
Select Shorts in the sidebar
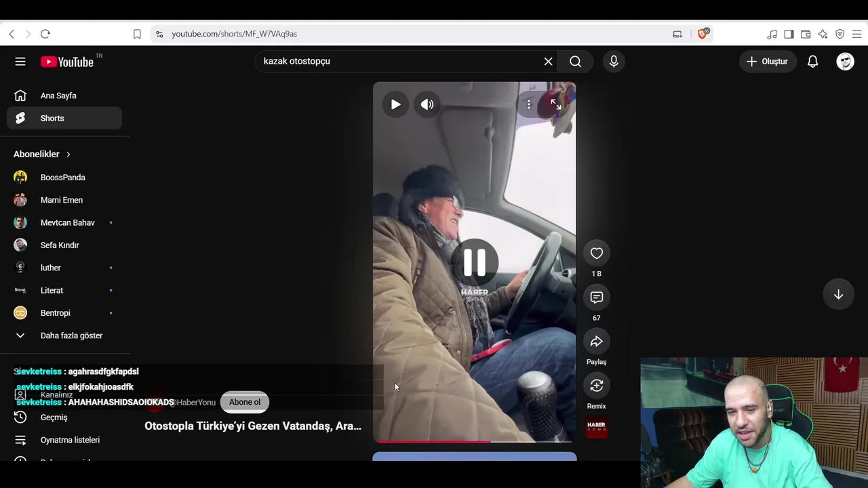(64, 119)
